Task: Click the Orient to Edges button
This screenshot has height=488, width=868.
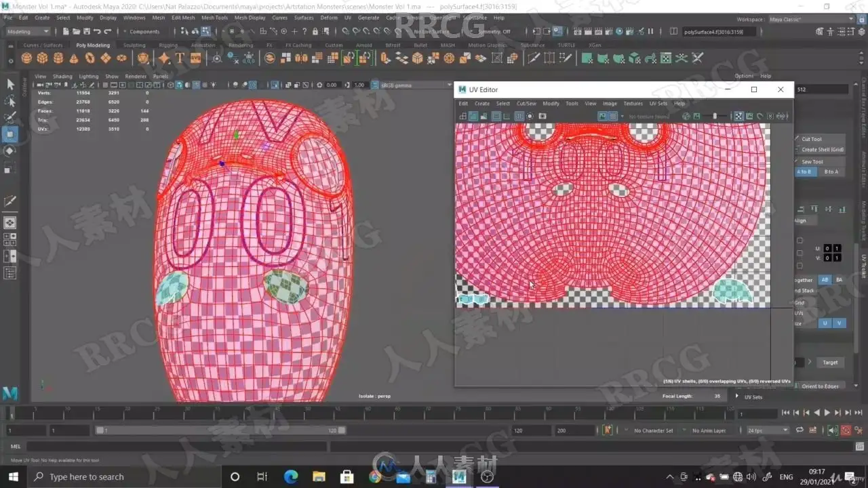Action: pos(820,386)
